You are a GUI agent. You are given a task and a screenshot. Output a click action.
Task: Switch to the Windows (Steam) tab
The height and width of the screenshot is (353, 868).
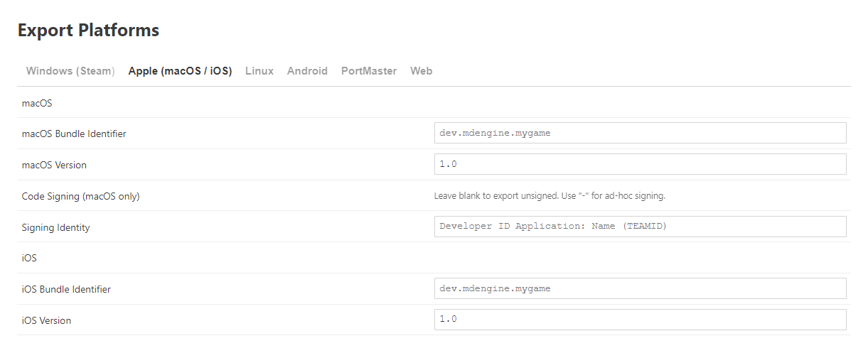[x=70, y=71]
